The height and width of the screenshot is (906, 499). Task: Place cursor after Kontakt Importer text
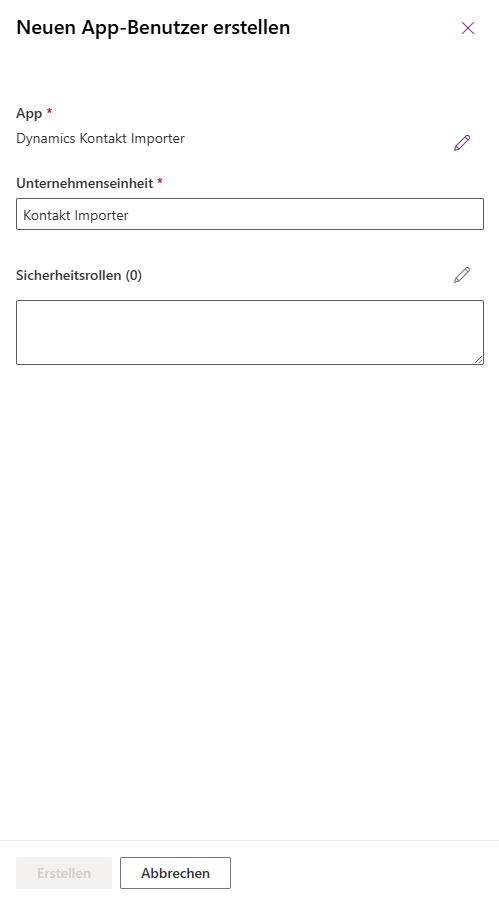[x=130, y=215]
